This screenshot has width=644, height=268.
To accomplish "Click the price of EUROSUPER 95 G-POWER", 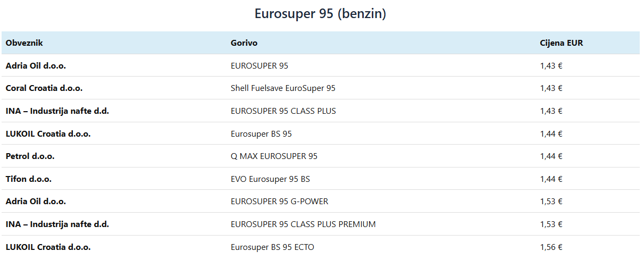I will click(551, 202).
